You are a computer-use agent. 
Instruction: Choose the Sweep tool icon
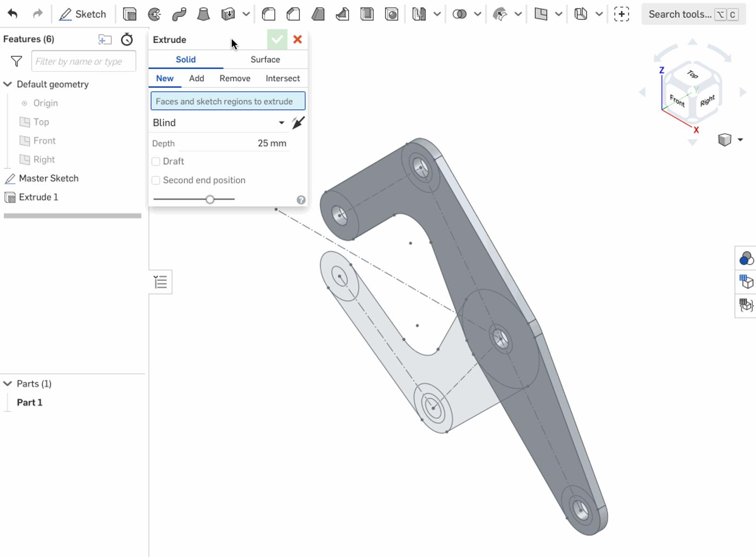click(179, 14)
